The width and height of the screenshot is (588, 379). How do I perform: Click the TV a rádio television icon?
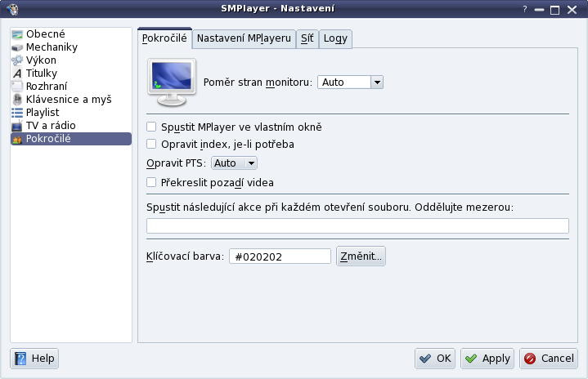[17, 126]
